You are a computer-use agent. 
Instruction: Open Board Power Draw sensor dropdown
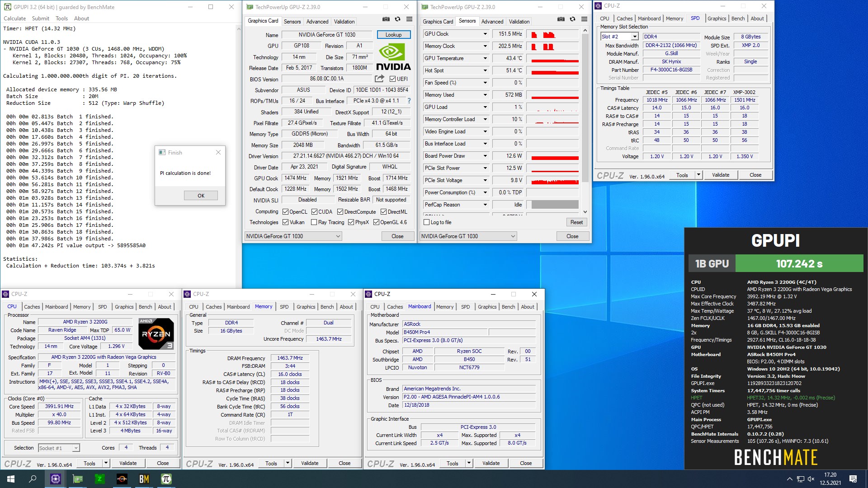click(x=485, y=156)
